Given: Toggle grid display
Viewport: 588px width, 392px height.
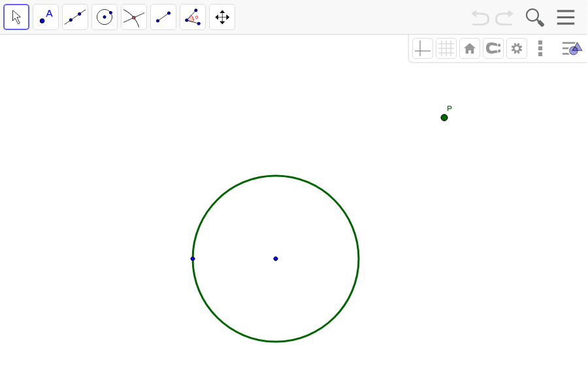Looking at the screenshot, I should [x=446, y=48].
